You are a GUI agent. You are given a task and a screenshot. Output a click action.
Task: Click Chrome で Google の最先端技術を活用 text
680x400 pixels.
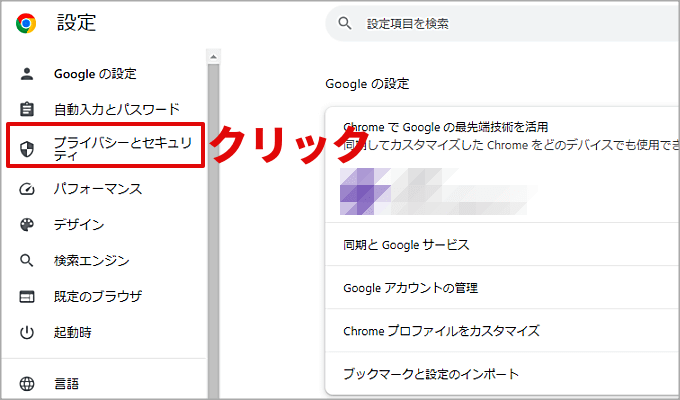tap(446, 127)
